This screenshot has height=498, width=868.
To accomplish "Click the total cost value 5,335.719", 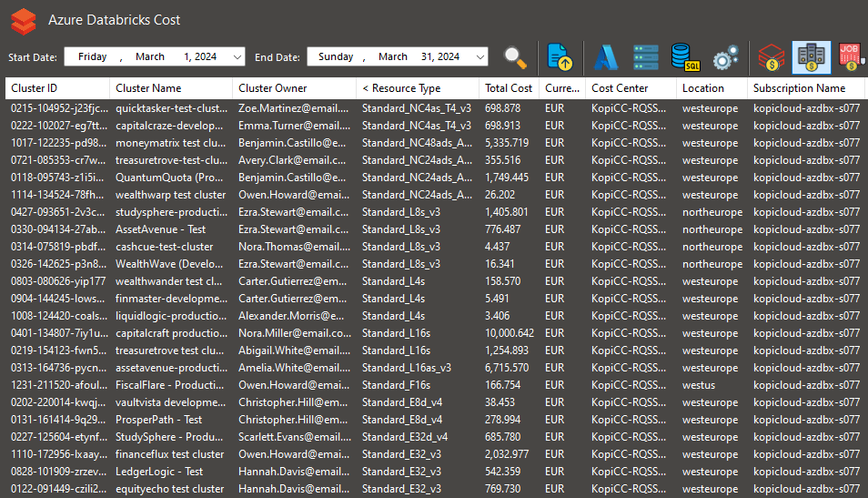I will [507, 143].
